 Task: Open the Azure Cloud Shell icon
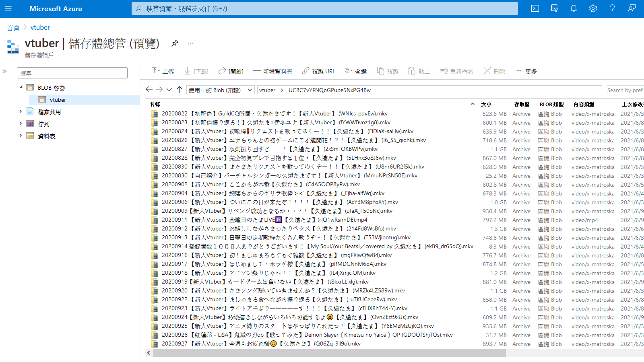535,8
